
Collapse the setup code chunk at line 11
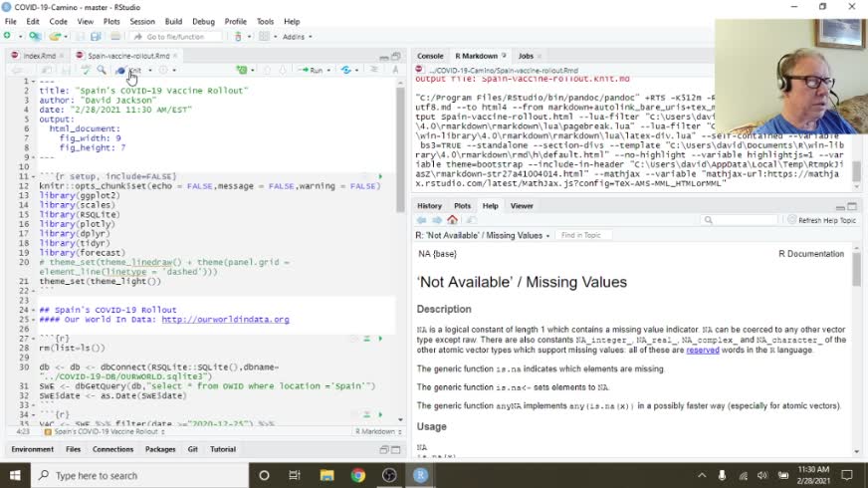(x=33, y=176)
